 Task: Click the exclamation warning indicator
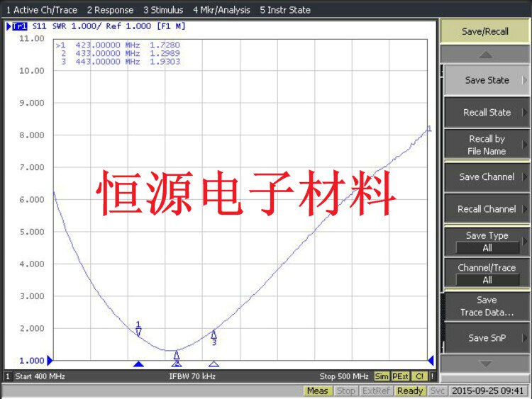(x=432, y=376)
